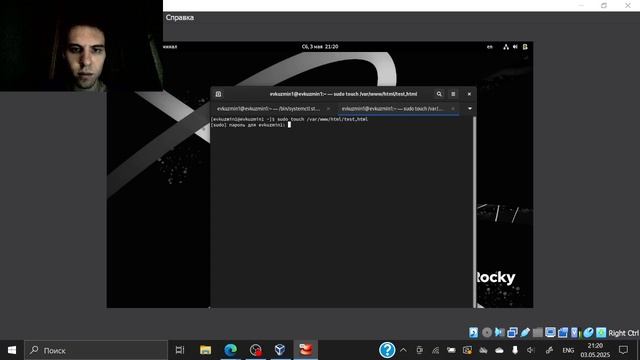Open the 'en' keyboard layout indicator
The image size is (640, 360).
point(489,47)
